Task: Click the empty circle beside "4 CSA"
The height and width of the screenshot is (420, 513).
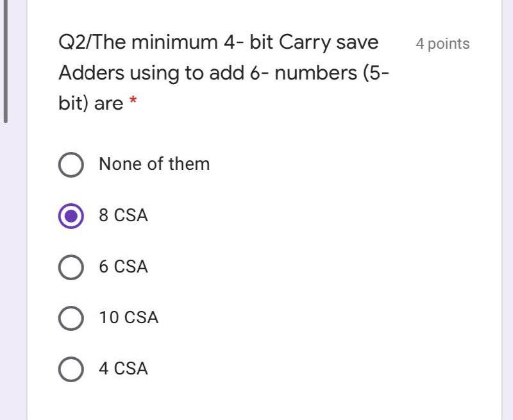Action: click(x=72, y=369)
